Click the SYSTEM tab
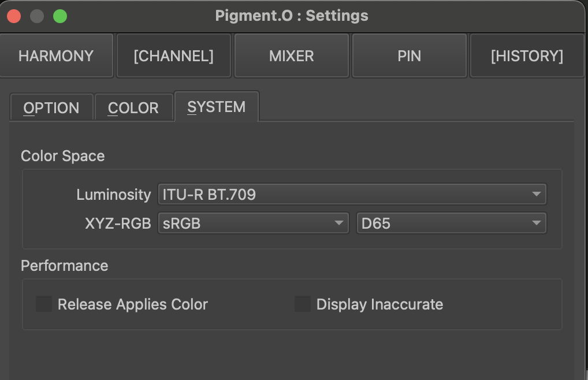This screenshot has height=380, width=588. 217,107
